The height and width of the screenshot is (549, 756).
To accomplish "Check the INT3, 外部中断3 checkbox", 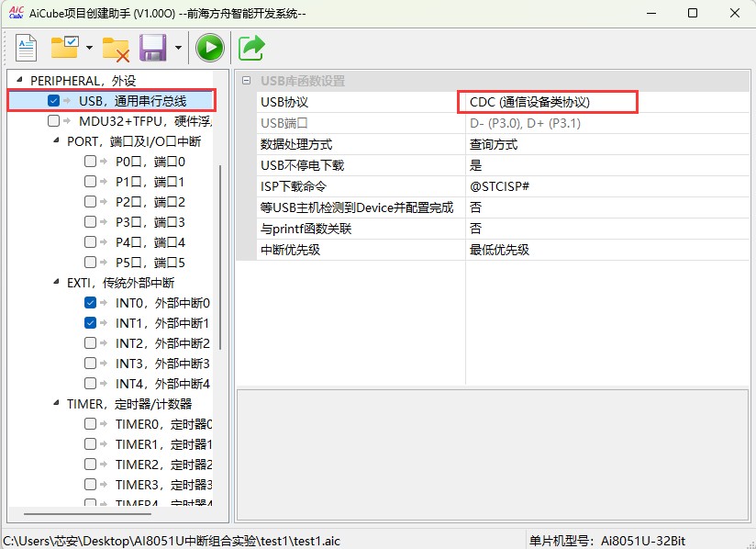I will pos(90,363).
